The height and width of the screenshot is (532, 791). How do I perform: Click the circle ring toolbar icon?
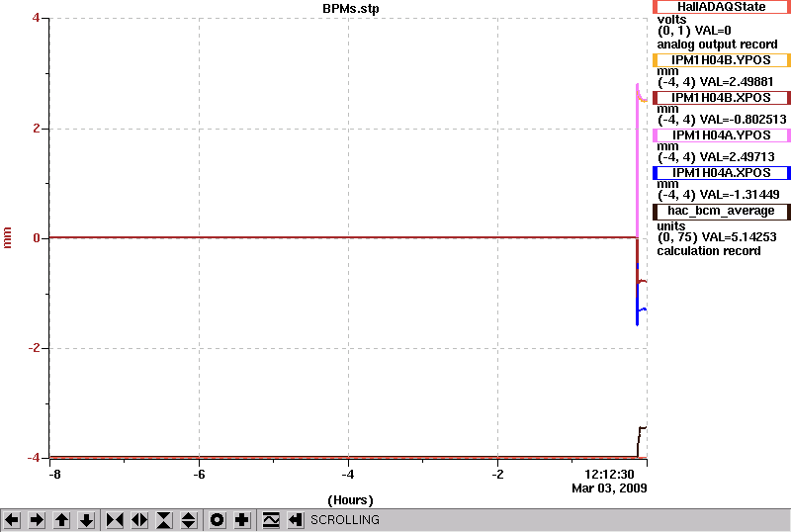tap(218, 520)
